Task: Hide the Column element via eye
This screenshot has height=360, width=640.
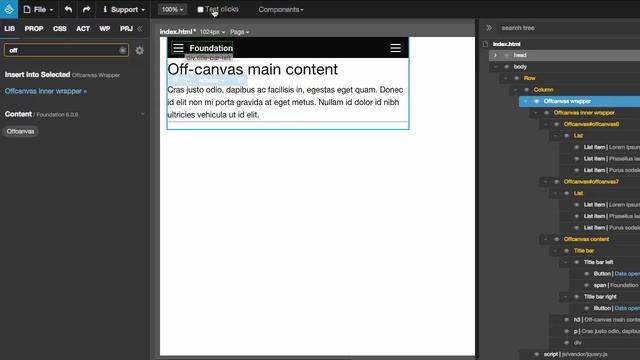Action: tap(527, 89)
